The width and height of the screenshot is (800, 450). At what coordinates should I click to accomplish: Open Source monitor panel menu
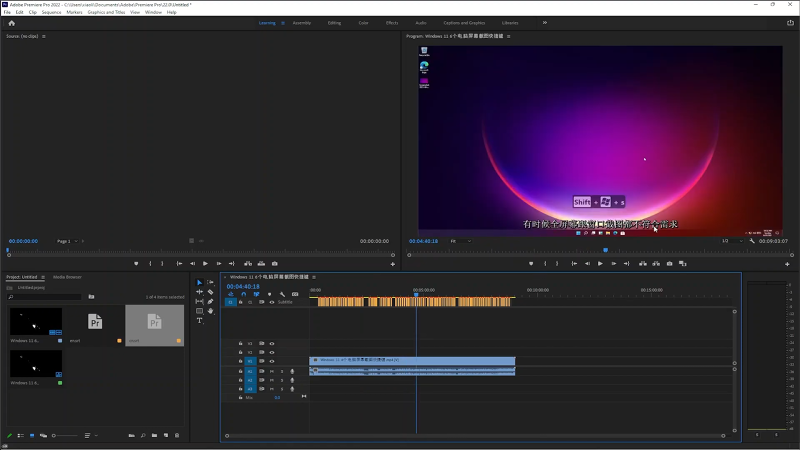click(x=44, y=36)
